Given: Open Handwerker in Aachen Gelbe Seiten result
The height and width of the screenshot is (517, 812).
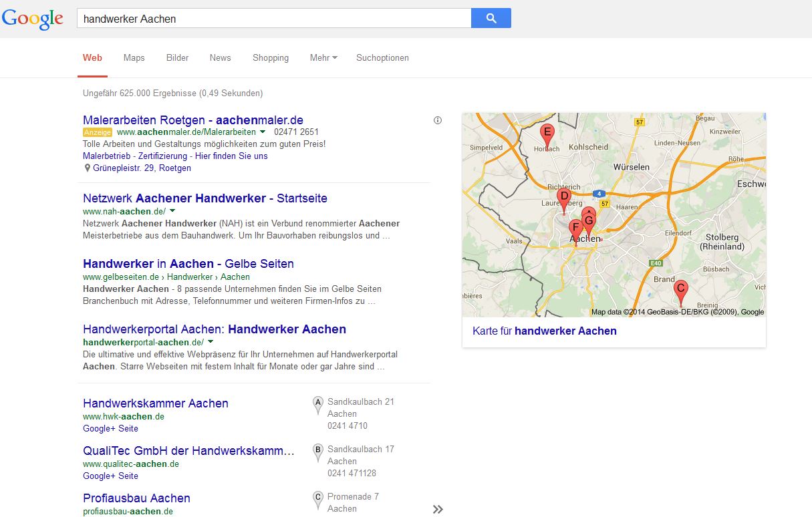Looking at the screenshot, I should (188, 264).
